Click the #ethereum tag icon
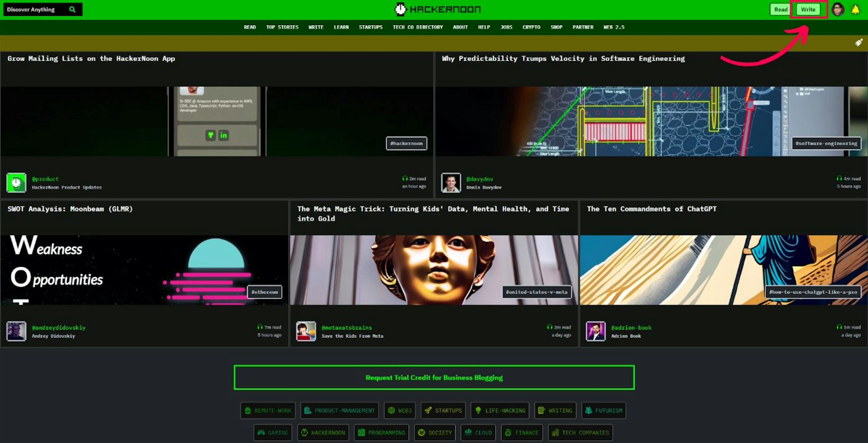Screen dimensions: 868x443 pos(264,292)
